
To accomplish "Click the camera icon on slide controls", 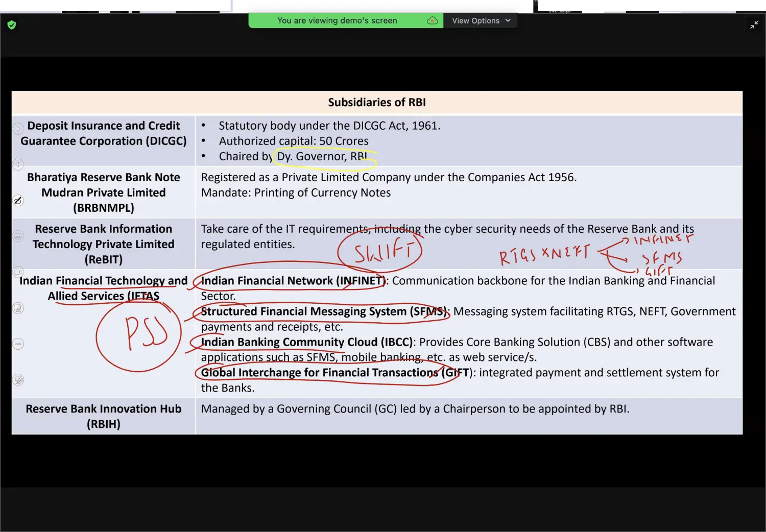I will (x=18, y=272).
